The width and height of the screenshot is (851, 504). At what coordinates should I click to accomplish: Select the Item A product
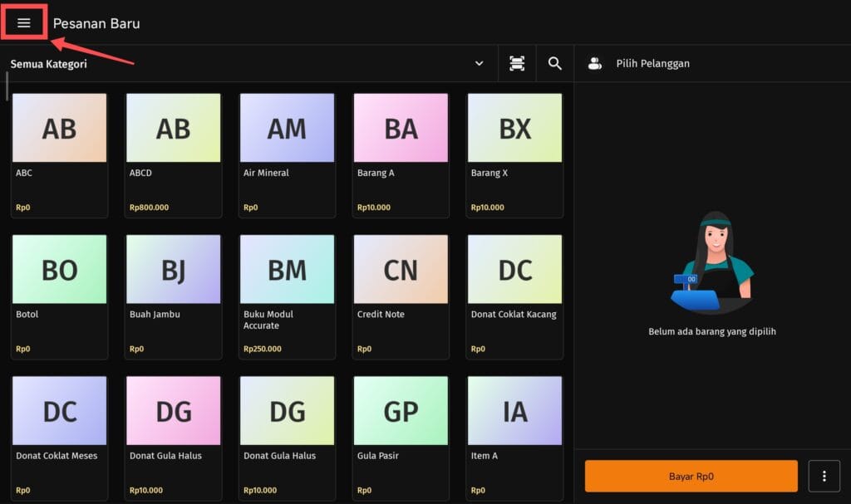coord(514,438)
